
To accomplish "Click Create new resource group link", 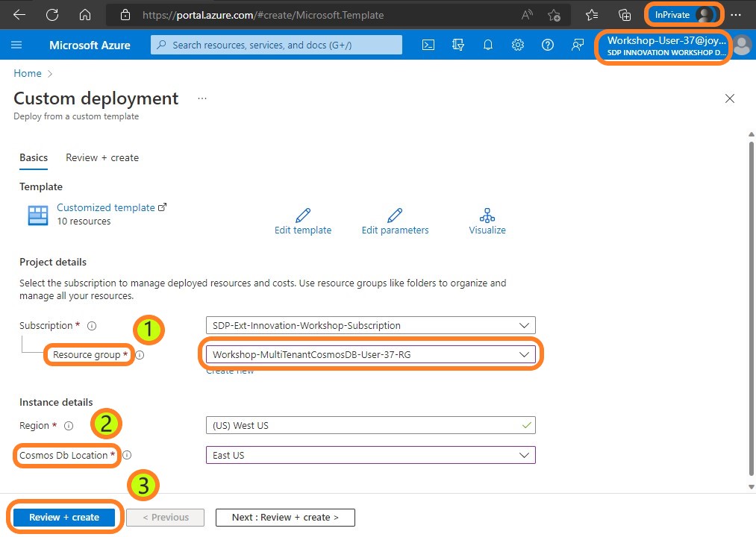I will click(x=230, y=371).
